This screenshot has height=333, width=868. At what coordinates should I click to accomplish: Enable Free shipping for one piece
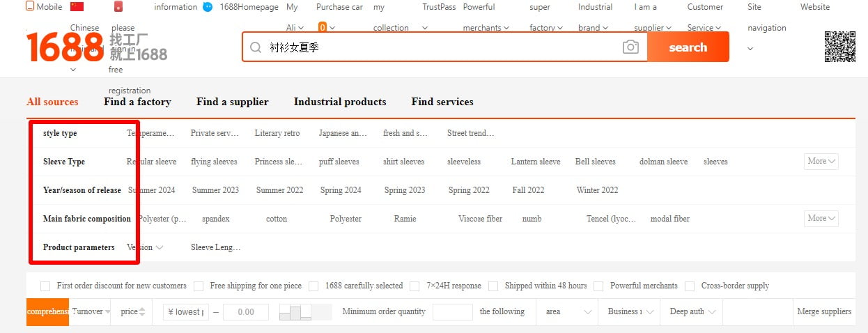tap(199, 286)
